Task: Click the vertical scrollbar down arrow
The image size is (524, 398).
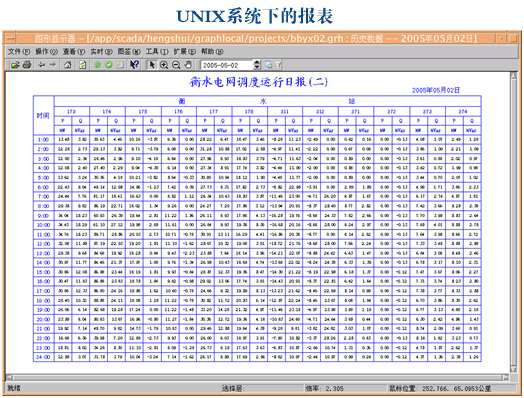Action: tap(514, 369)
